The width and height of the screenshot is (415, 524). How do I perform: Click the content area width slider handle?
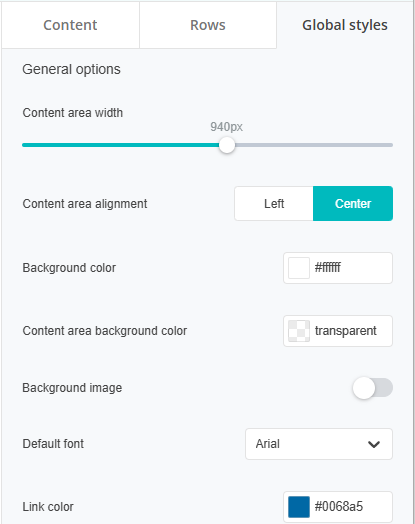pyautogui.click(x=227, y=145)
